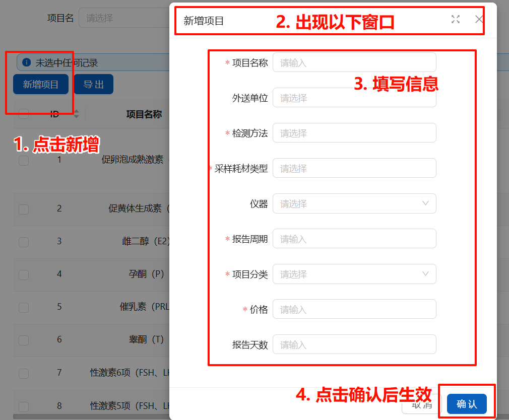
Task: Click the fullscreen expand icon in dialog header
Action: coord(456,20)
